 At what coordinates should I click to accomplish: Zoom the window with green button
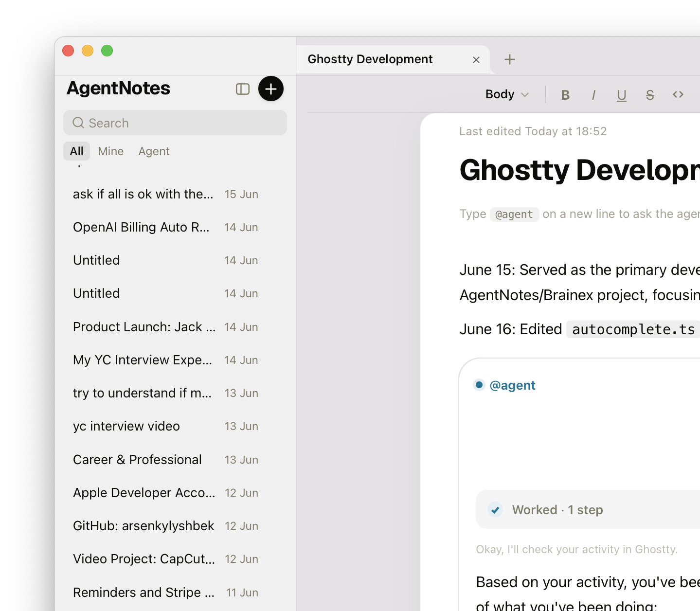[107, 51]
